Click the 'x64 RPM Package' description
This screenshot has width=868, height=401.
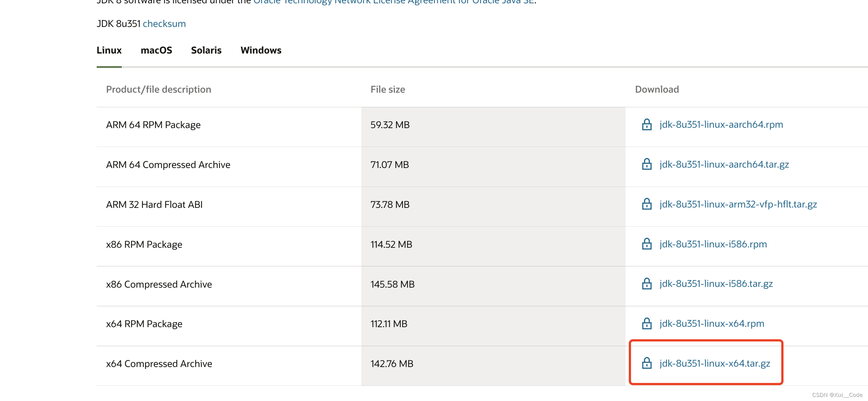tap(144, 324)
